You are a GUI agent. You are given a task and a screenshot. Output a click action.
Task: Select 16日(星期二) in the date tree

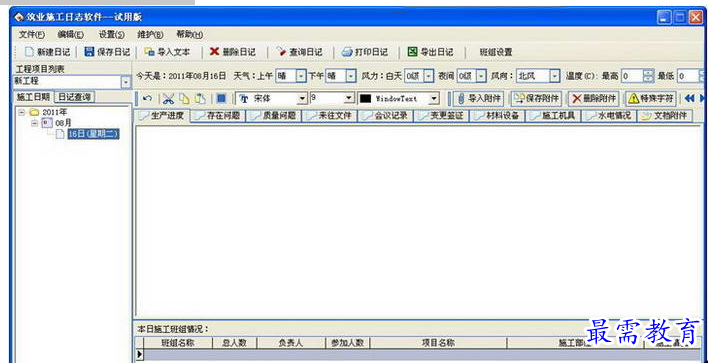pos(93,134)
